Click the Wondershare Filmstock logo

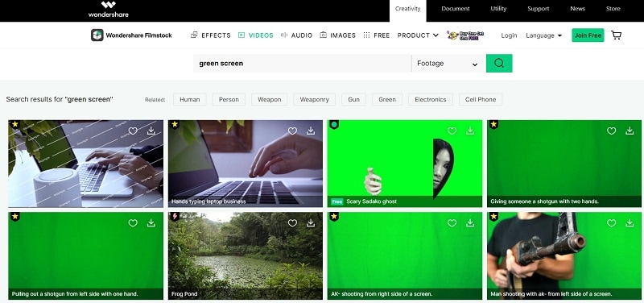131,35
